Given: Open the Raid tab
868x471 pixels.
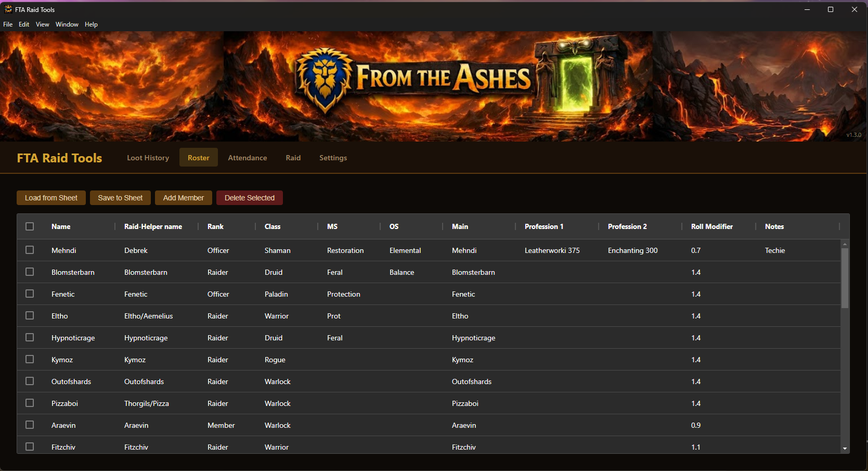Looking at the screenshot, I should (293, 158).
